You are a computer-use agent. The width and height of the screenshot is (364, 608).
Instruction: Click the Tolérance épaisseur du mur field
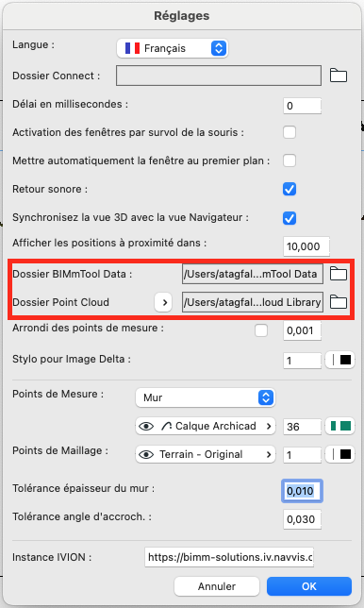302,491
